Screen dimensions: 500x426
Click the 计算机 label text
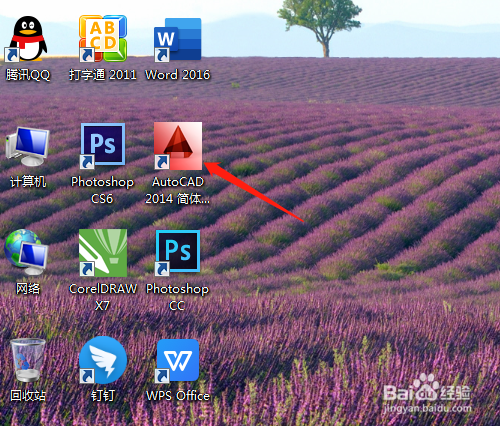point(28,182)
